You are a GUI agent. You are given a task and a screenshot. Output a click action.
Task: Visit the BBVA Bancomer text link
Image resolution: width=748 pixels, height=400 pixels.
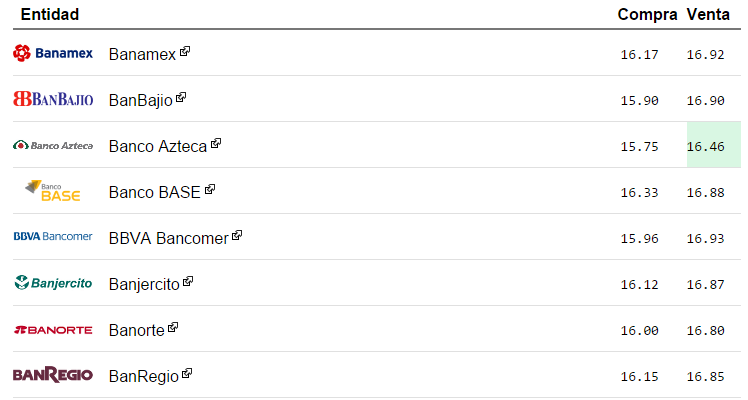(x=168, y=238)
